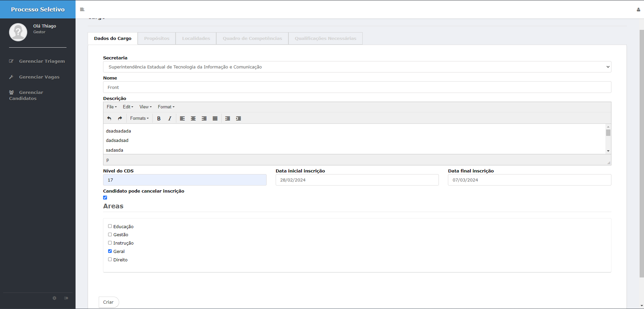Open the editor View menu
644x309 pixels.
[x=145, y=107]
